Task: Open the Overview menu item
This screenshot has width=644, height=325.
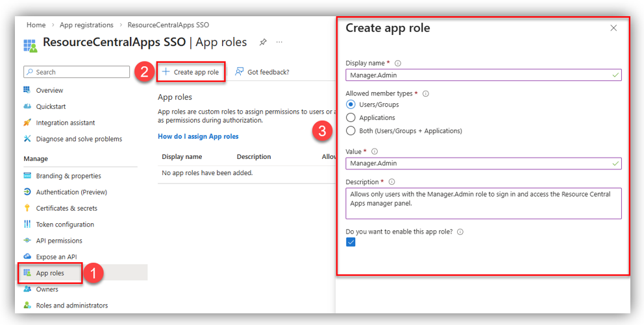Action: pyautogui.click(x=49, y=90)
